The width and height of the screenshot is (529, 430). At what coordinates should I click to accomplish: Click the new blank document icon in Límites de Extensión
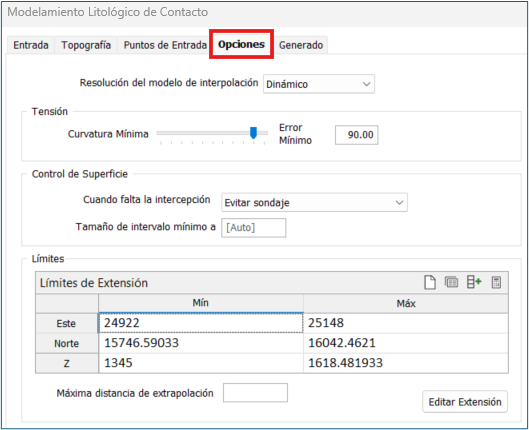[x=429, y=282]
